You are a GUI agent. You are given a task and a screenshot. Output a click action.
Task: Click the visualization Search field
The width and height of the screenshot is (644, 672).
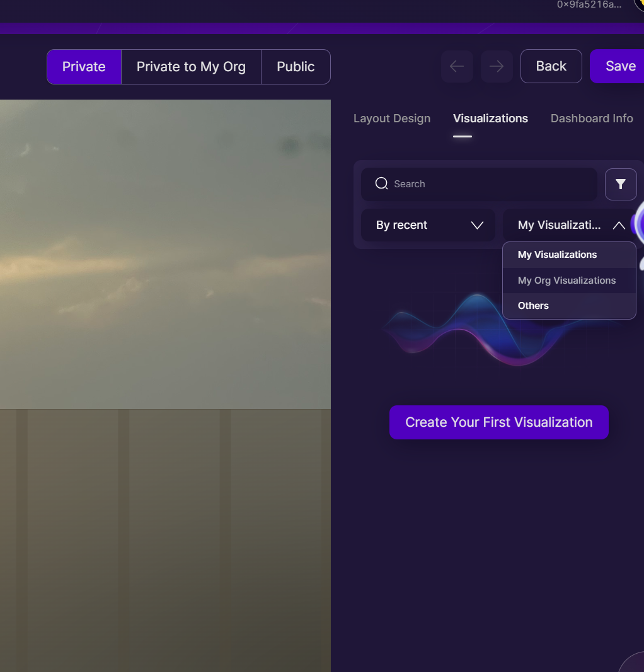click(x=479, y=184)
